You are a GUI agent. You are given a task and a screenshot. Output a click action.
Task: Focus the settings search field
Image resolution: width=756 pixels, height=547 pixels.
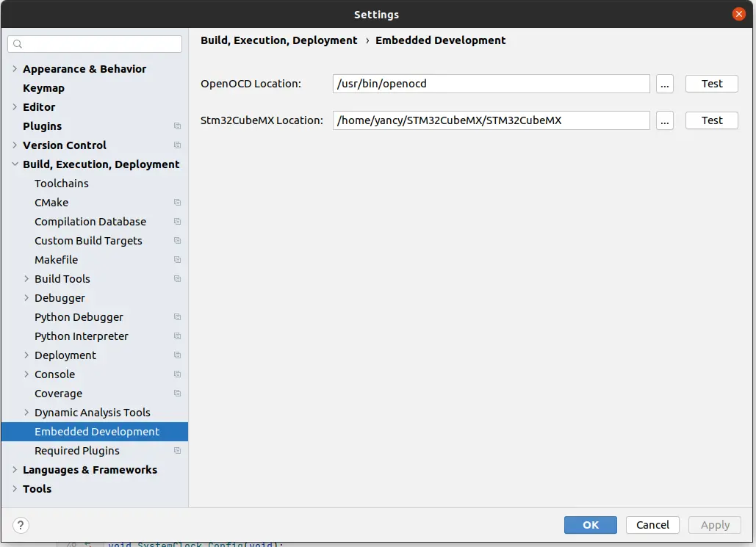point(95,44)
